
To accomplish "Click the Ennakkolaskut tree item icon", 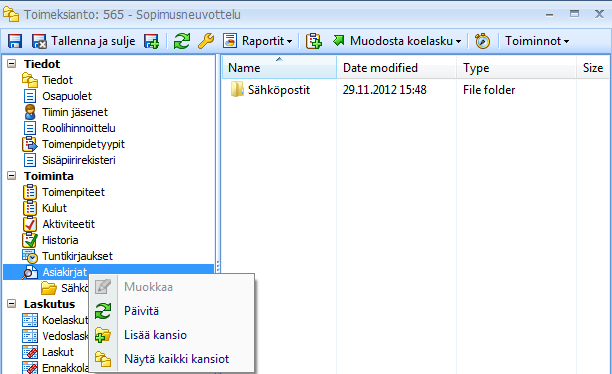I will (x=30, y=367).
